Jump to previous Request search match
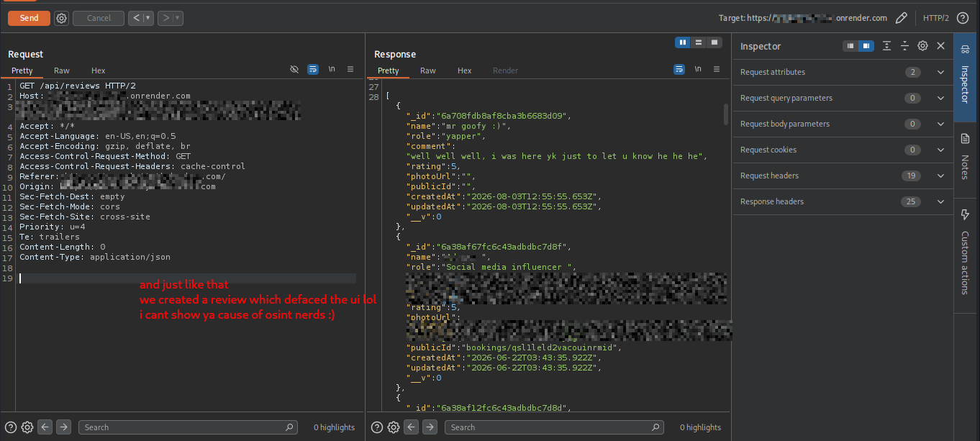The height and width of the screenshot is (441, 980). coord(45,427)
